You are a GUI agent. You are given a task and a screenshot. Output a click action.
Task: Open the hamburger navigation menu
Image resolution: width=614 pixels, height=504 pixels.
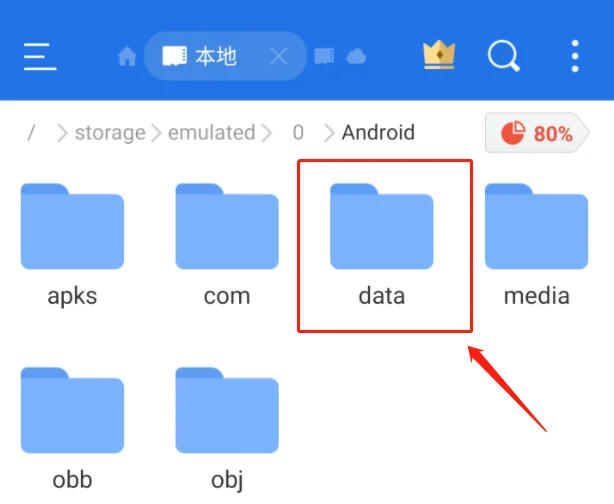[x=40, y=57]
